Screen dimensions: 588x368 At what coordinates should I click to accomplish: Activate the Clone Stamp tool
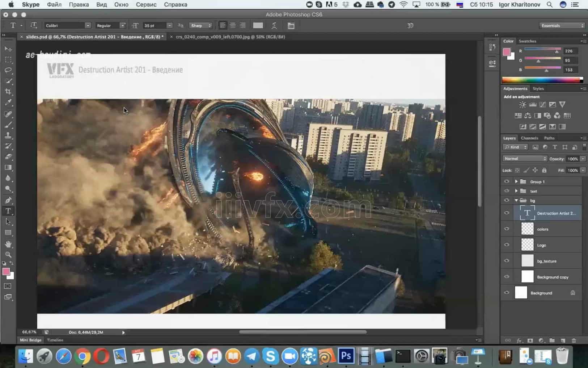[8, 135]
